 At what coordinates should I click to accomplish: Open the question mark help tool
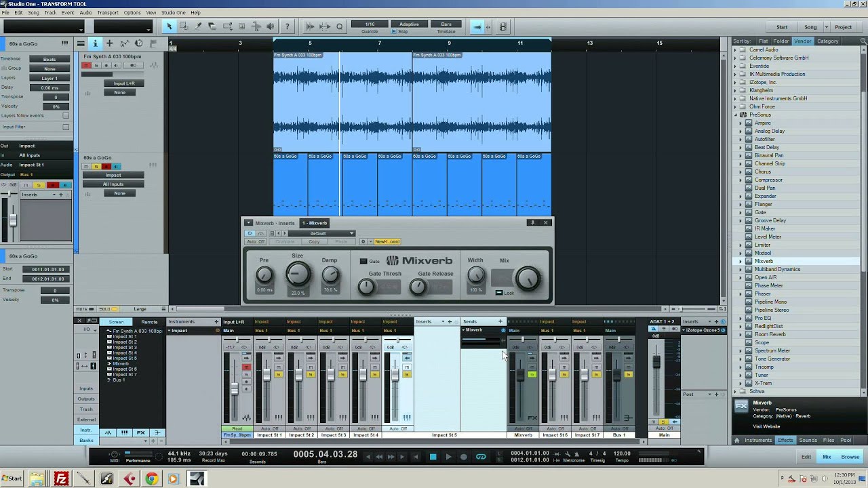[x=287, y=26]
